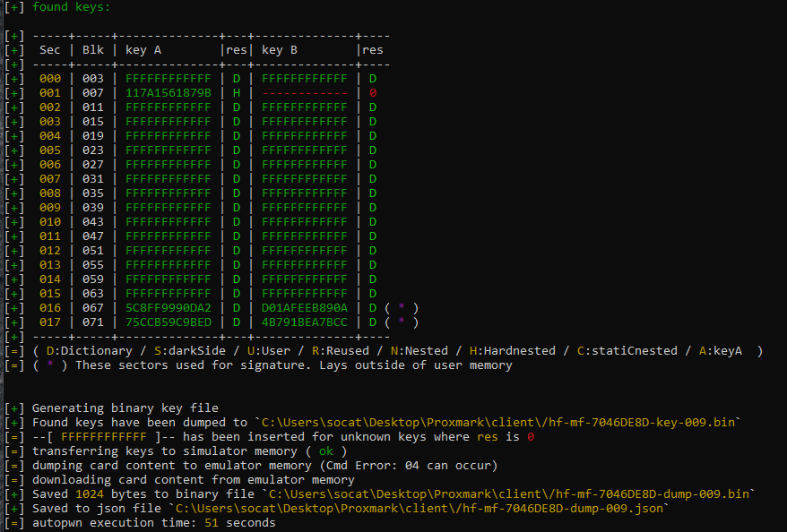Select key A 75CCB59C9BED
The height and width of the screenshot is (532, 787).
click(x=169, y=322)
